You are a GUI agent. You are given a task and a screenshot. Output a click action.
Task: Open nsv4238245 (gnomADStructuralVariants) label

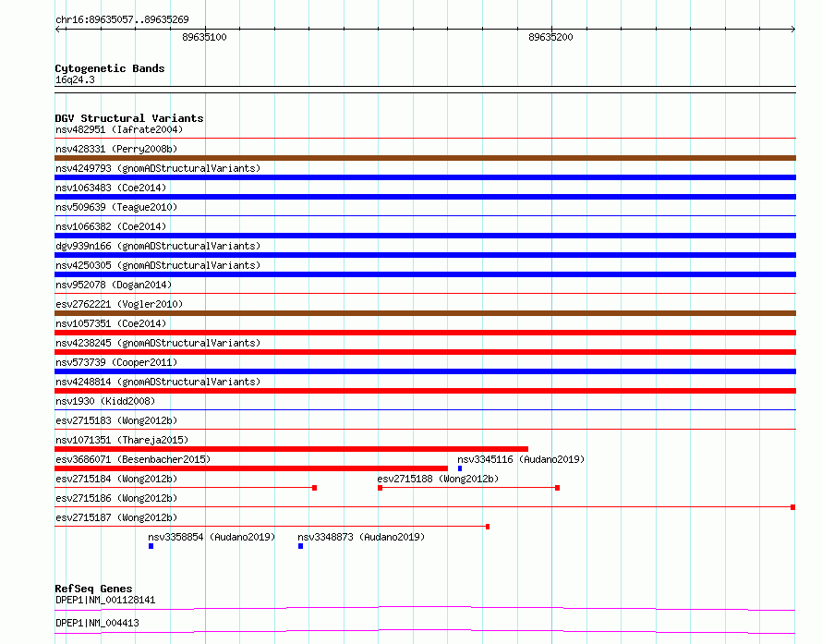pos(158,343)
